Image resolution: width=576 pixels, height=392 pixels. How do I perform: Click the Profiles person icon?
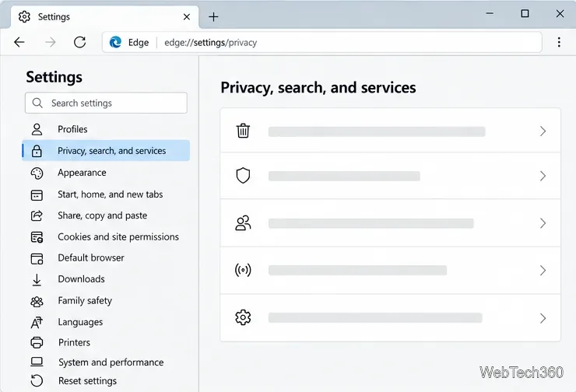pyautogui.click(x=37, y=129)
